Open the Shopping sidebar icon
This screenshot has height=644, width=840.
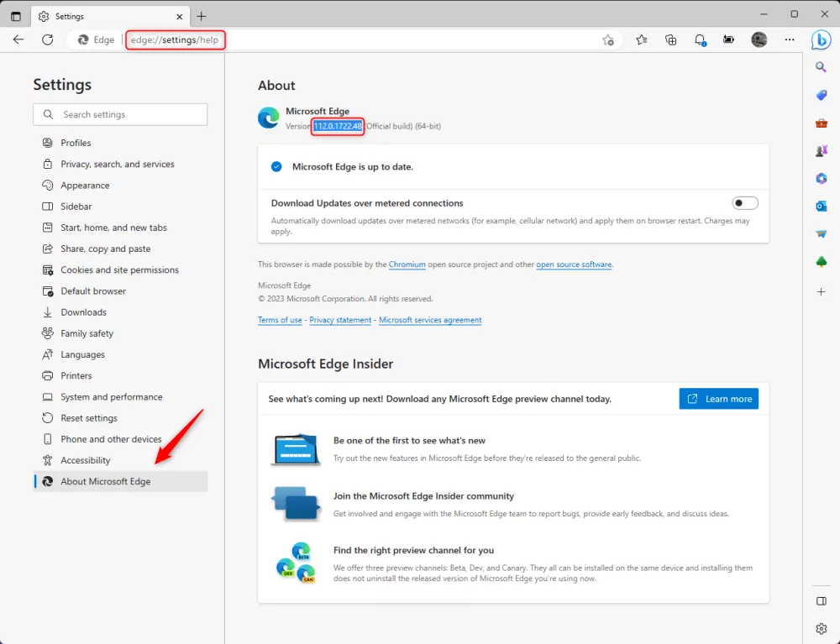point(821,95)
